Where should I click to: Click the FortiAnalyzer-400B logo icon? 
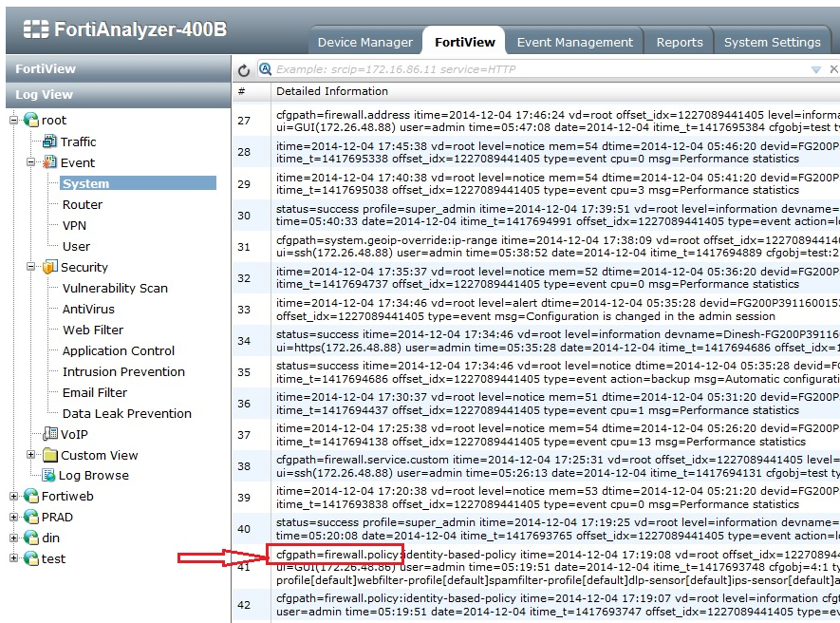(36, 28)
